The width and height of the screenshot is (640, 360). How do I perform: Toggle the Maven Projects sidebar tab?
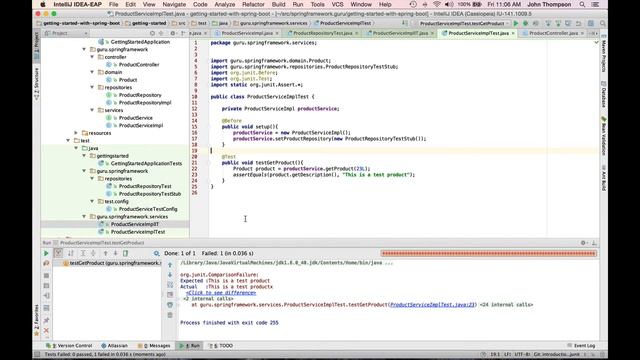(604, 54)
